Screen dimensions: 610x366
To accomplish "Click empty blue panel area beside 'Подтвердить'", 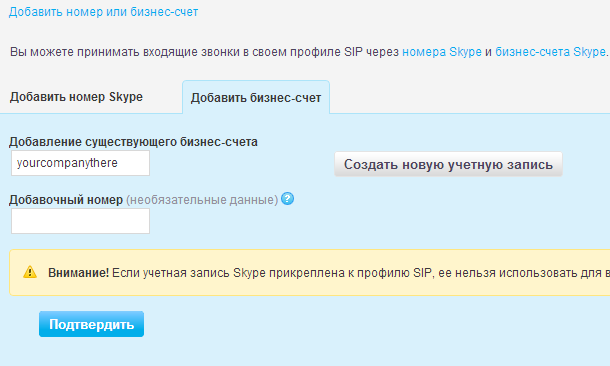I will [x=350, y=324].
